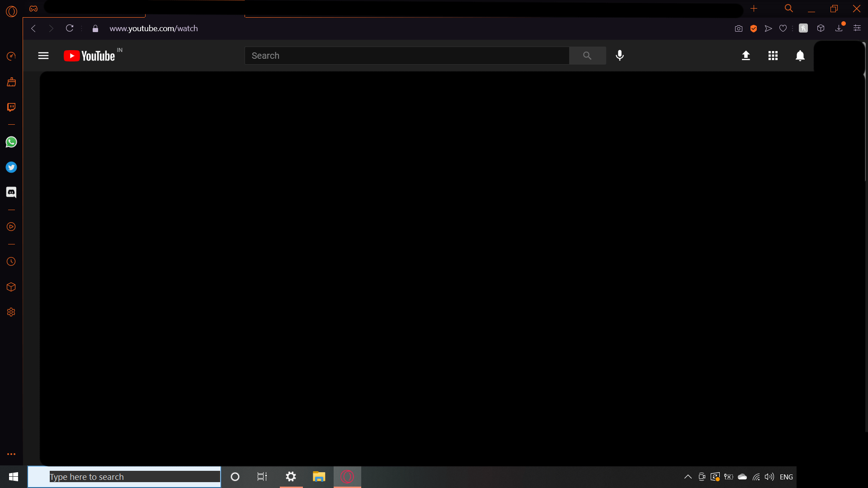Click the address bar URL www.youtube.com/watch
Screen dimensions: 868x488
click(154, 28)
